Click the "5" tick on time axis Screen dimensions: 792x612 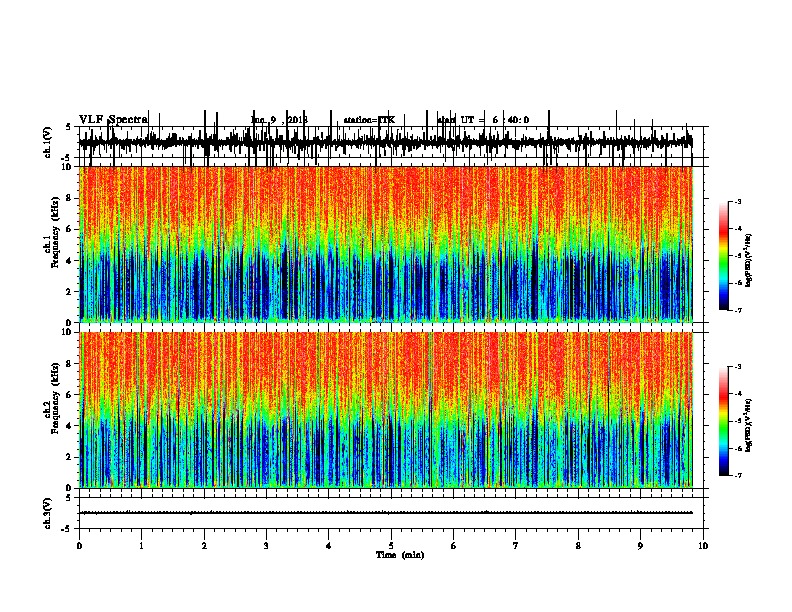coord(391,546)
